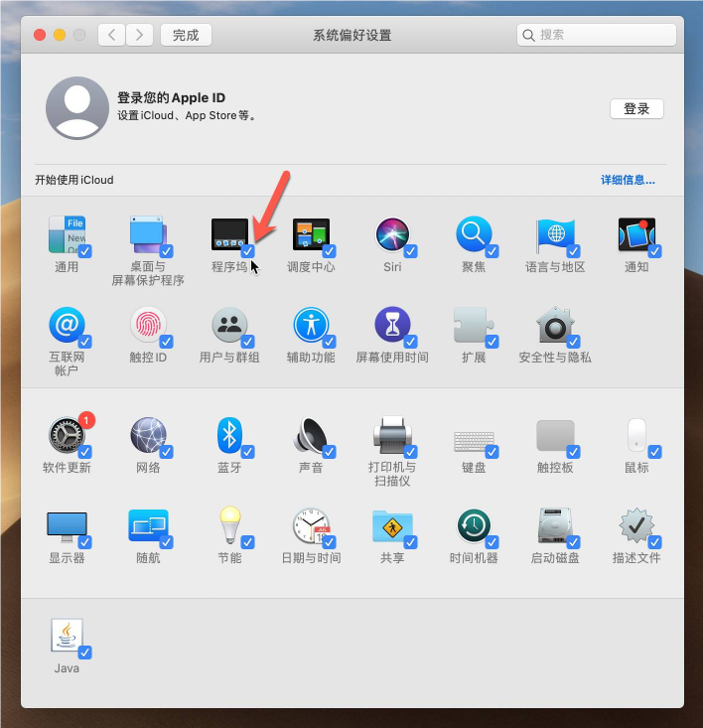703x728 pixels.
Task: Go back with the left arrow button
Action: (112, 36)
